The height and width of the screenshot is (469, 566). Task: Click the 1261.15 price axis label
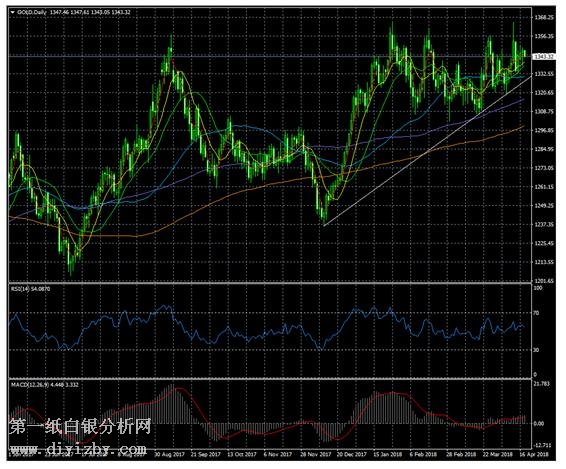coord(544,187)
